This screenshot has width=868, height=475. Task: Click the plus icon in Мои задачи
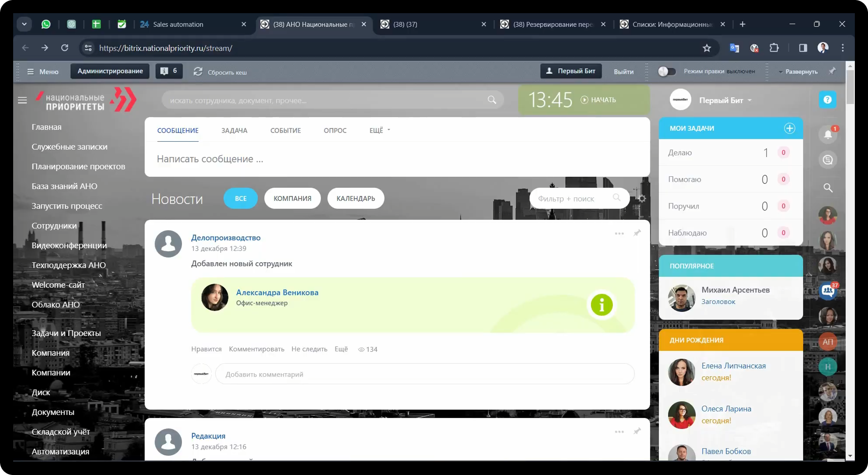[790, 128]
